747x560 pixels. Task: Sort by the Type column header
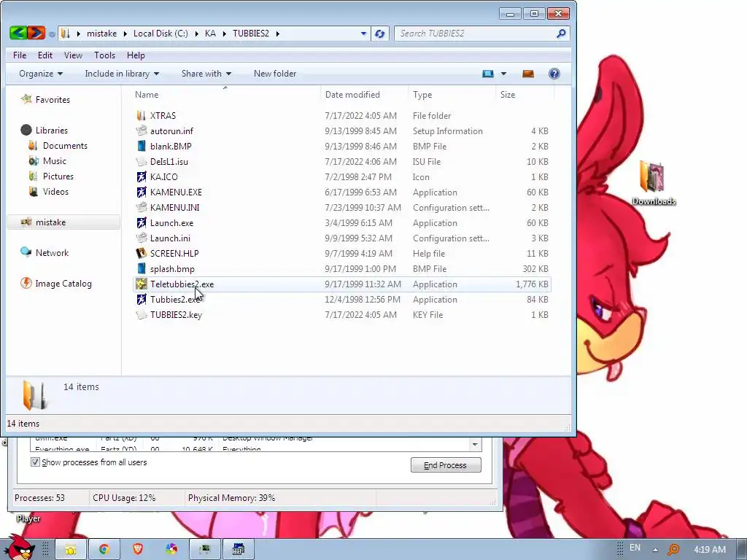coord(452,95)
